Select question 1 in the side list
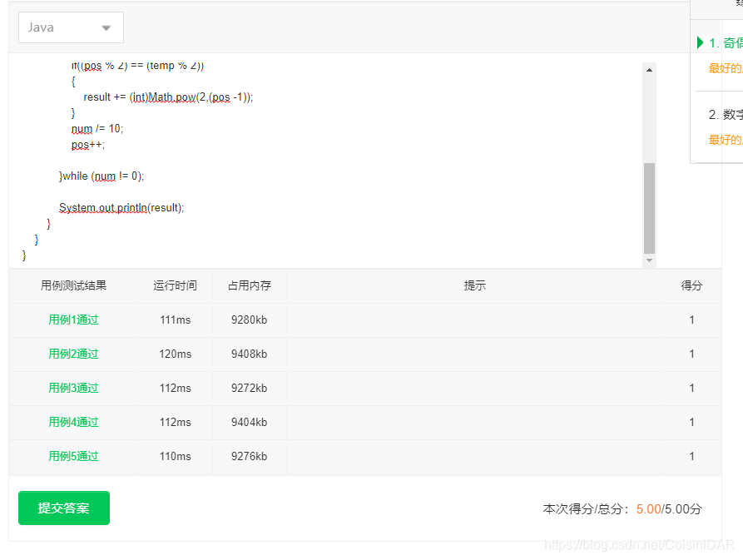Viewport: 743px width, 560px height. (726, 42)
